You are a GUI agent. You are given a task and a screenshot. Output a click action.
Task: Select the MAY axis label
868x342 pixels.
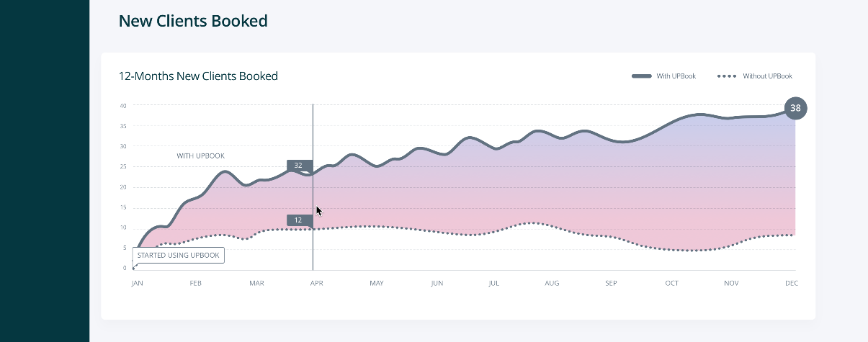click(376, 284)
